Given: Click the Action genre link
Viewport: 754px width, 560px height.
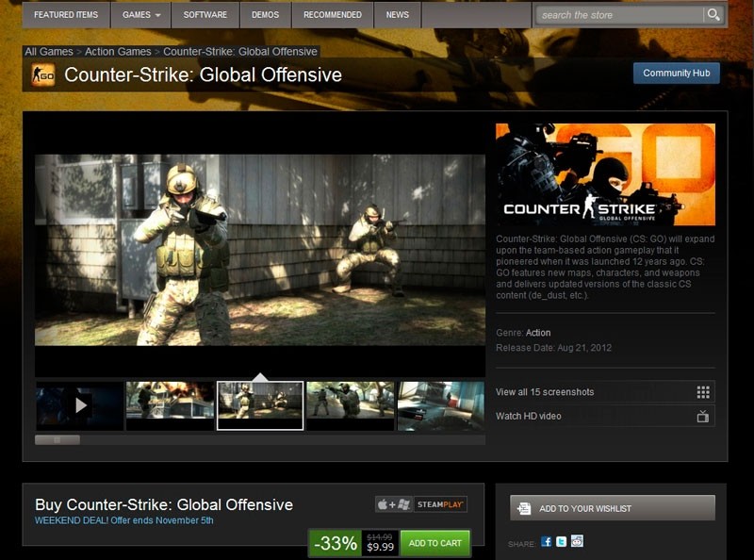Looking at the screenshot, I should (x=538, y=333).
